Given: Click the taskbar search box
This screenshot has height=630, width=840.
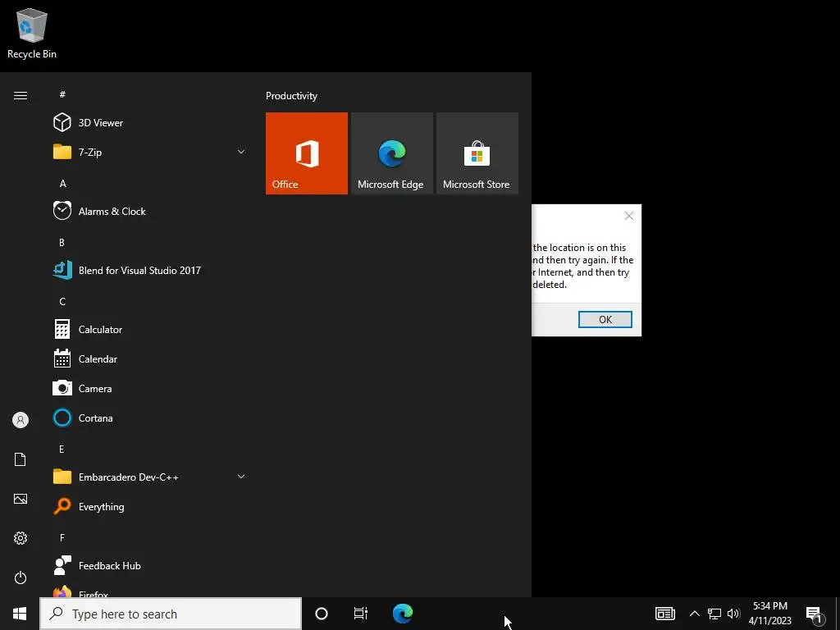Looking at the screenshot, I should pos(171,614).
